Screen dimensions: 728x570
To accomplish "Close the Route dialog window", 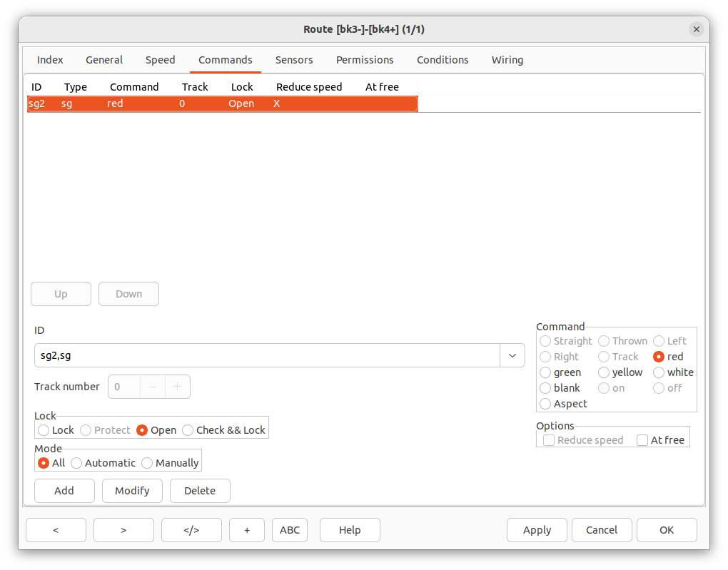I will (x=696, y=29).
